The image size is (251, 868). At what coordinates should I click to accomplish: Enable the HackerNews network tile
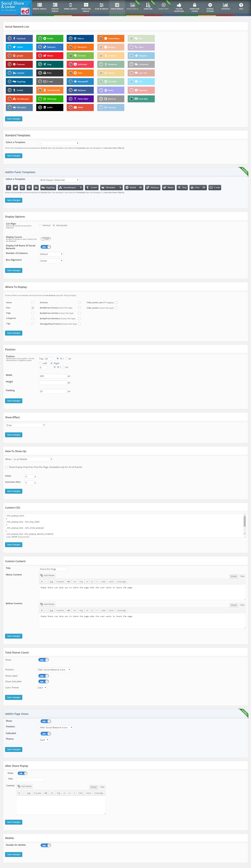[x=111, y=38]
